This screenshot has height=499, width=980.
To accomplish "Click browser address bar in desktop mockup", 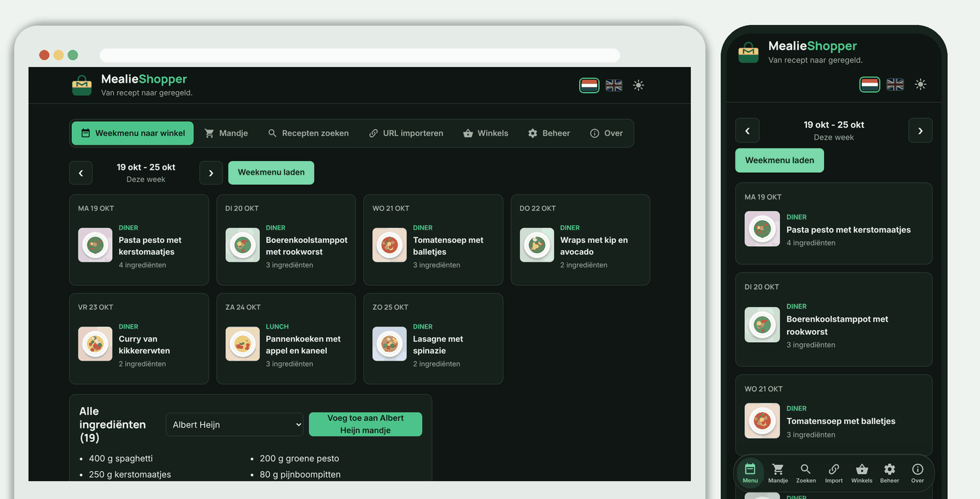I will [360, 55].
